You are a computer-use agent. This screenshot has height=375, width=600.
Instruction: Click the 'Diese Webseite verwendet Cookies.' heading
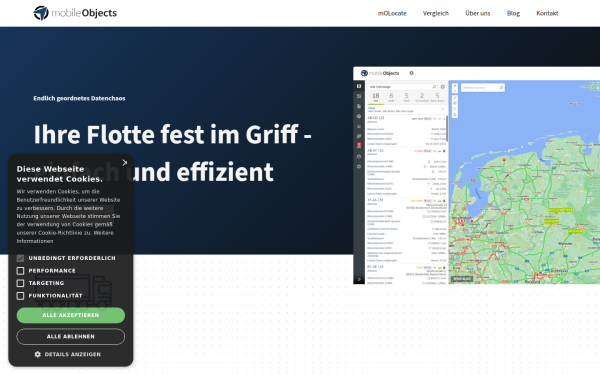click(60, 174)
